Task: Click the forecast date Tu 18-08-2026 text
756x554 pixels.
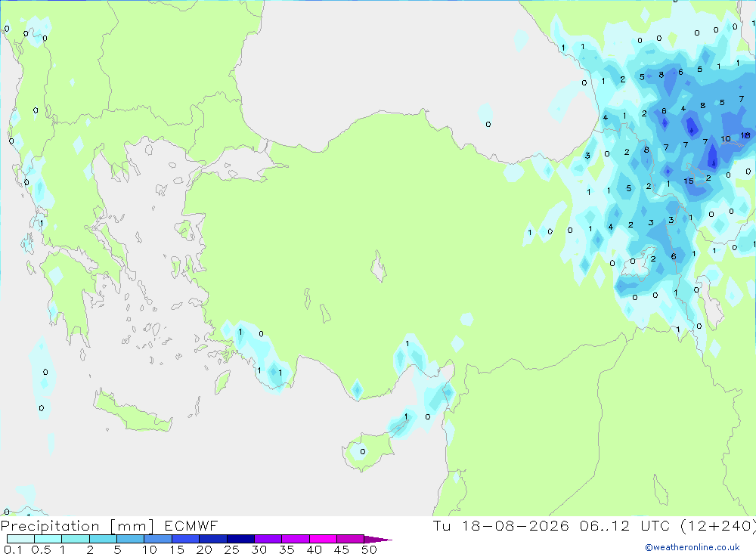Action: coord(500,525)
